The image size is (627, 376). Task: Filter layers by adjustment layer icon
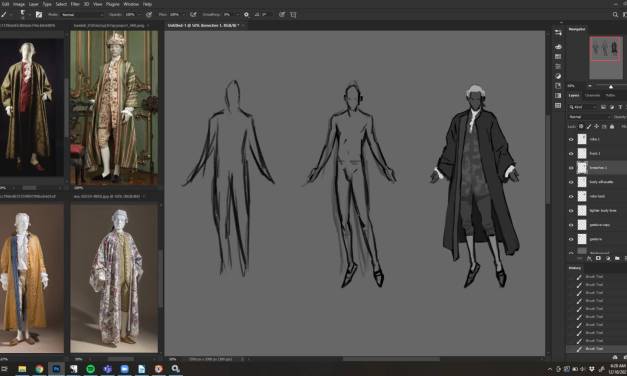click(x=612, y=107)
